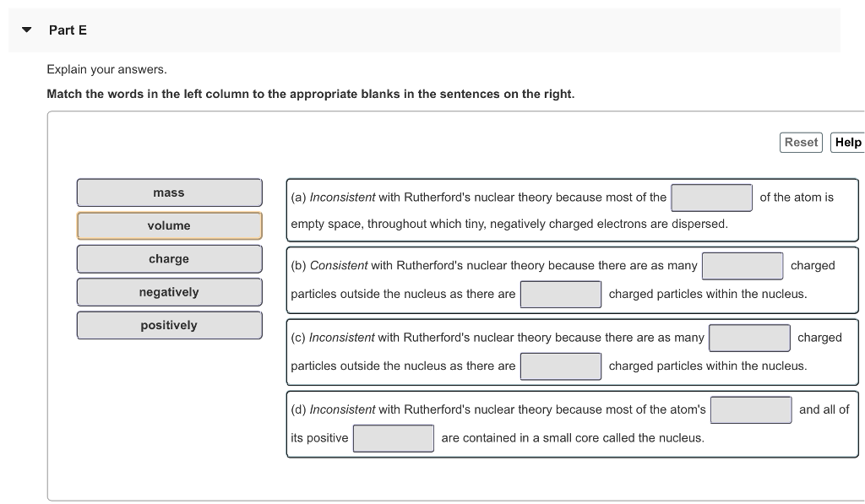
Task: Click the first blank in sentence (d)
Action: [x=750, y=409]
